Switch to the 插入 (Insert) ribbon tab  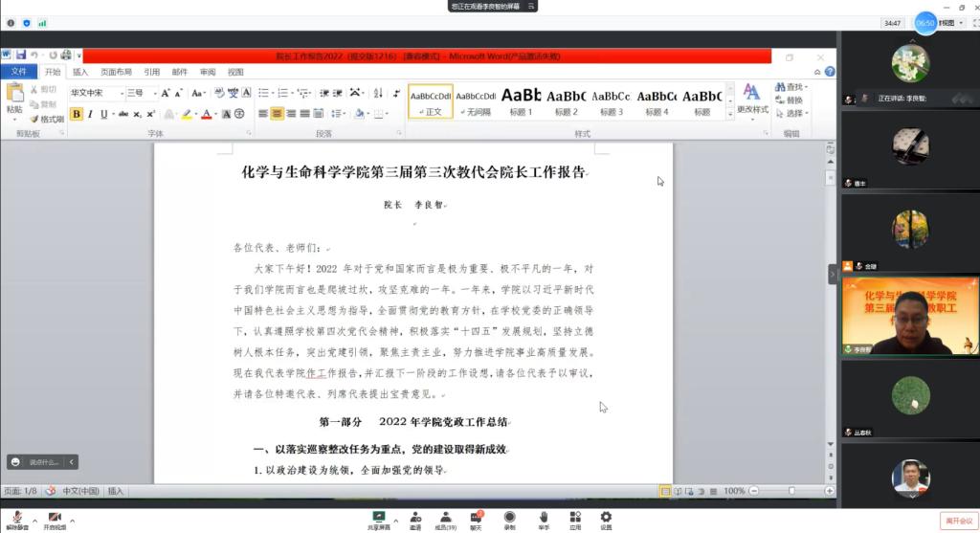80,72
